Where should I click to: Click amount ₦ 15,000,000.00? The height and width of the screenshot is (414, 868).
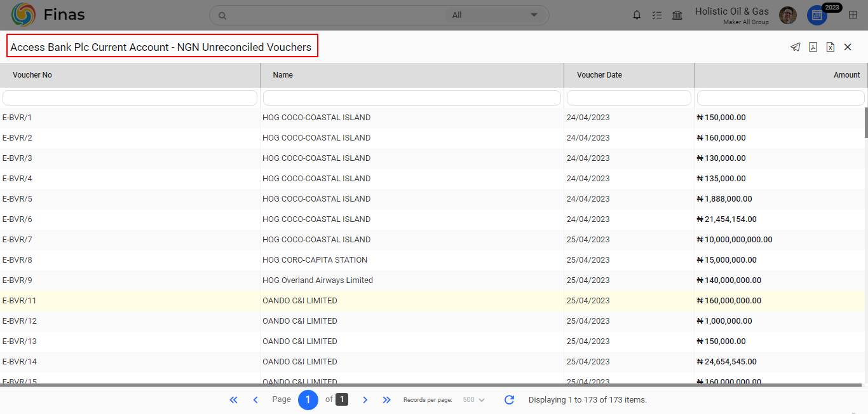[x=727, y=260]
